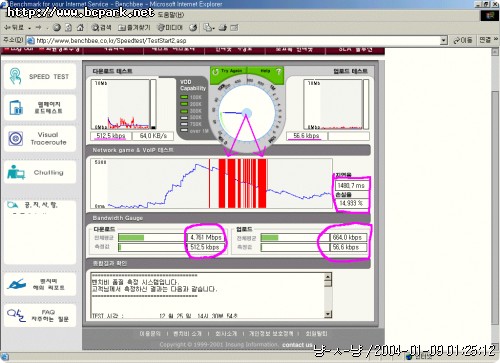
Task: Click inside the address bar URL field
Action: click(x=233, y=41)
